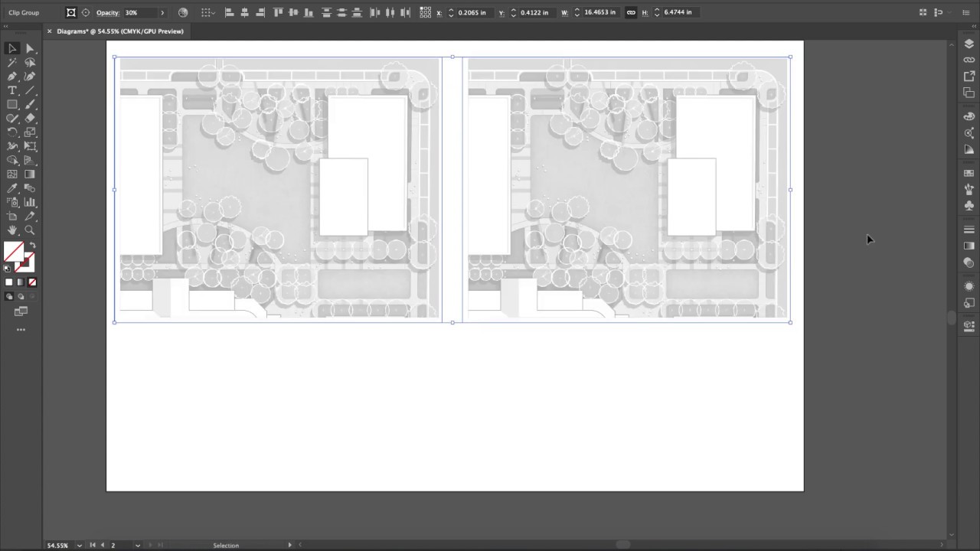Screen dimensions: 980x551
Task: Set paint mode to Gradient
Action: pyautogui.click(x=21, y=282)
